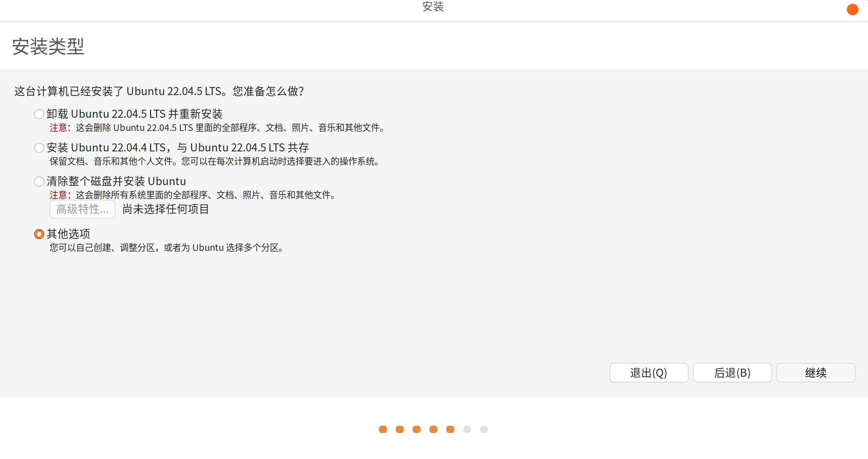This screenshot has width=868, height=459.
Task: Click the question text 您准备怎么做?
Action: pos(268,91)
